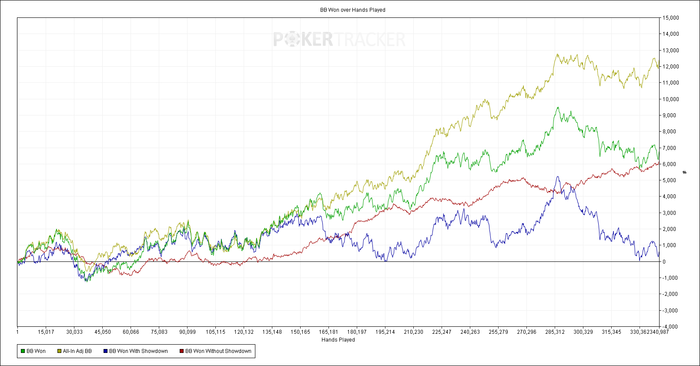Click the y-axis value 14,000

click(671, 34)
